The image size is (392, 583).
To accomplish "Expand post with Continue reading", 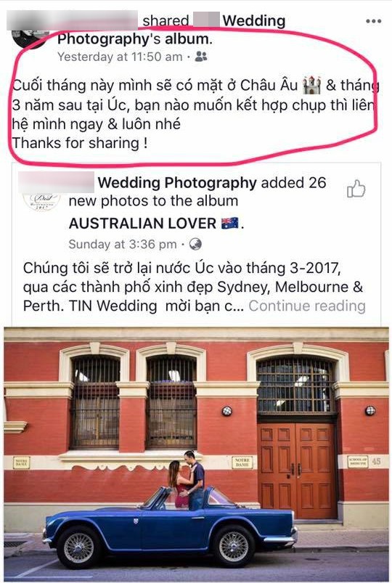I will [x=307, y=306].
